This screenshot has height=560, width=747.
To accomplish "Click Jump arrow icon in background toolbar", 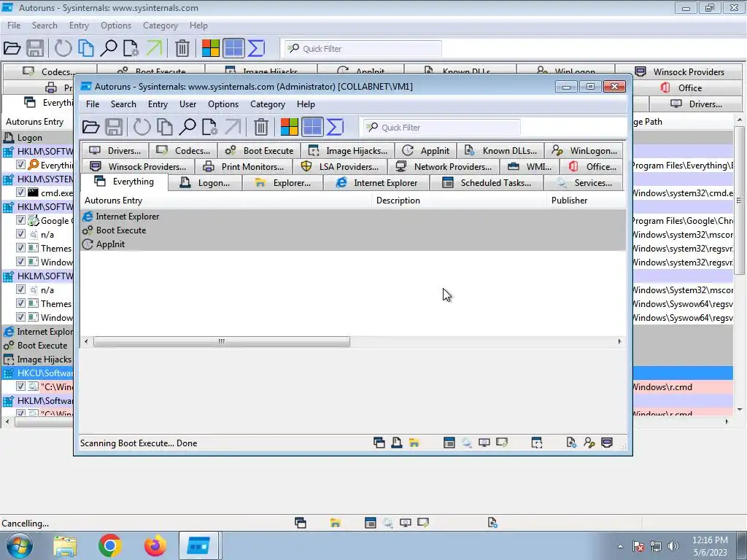I will pos(155,48).
